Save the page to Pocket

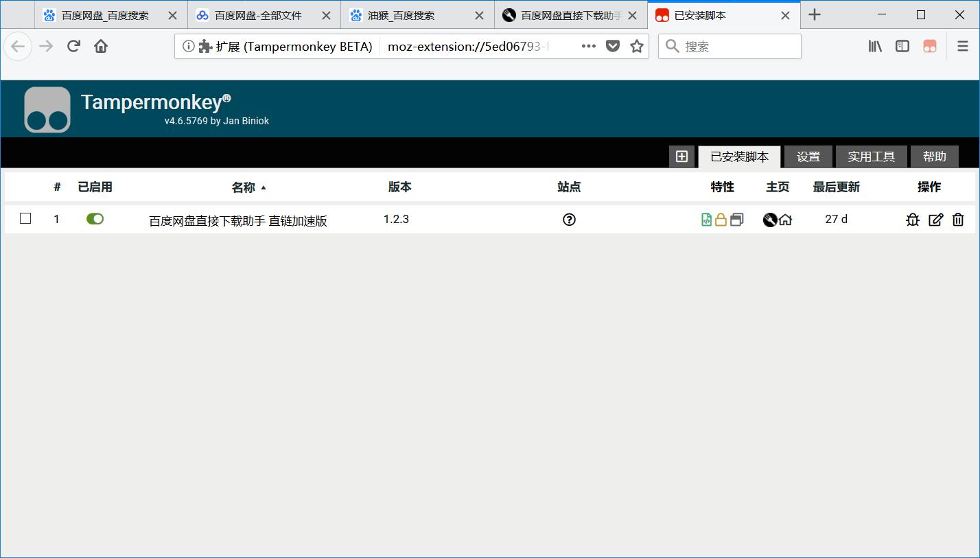613,46
